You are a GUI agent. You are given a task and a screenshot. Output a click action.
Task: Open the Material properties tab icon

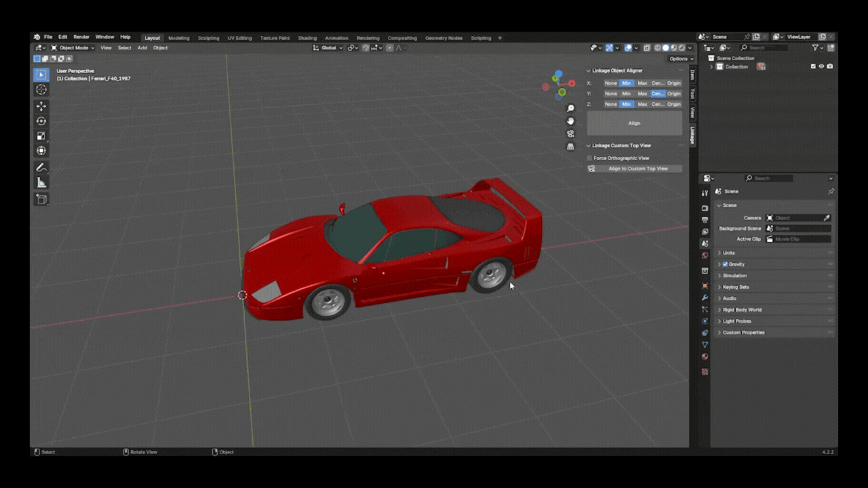[705, 357]
